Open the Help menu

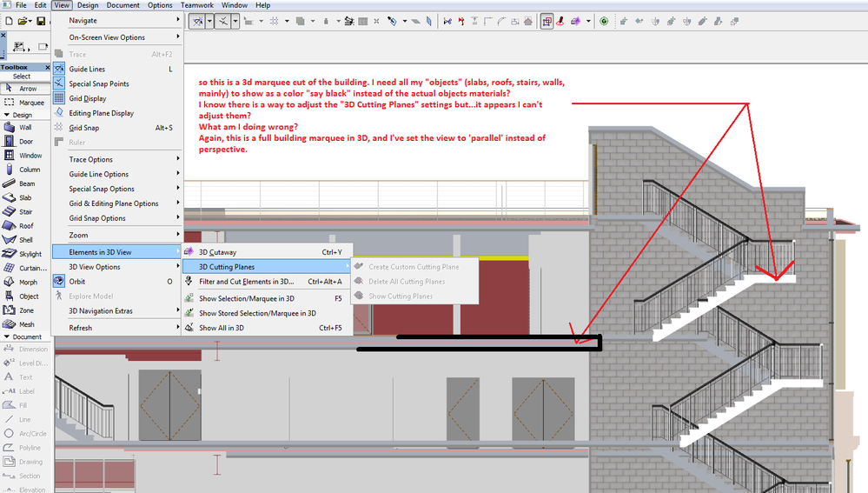click(263, 5)
